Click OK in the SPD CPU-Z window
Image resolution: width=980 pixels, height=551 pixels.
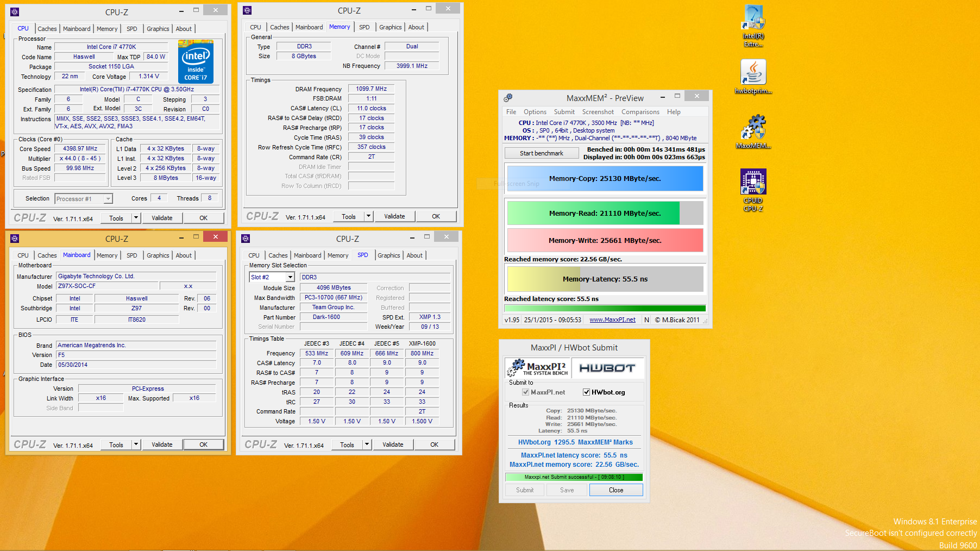click(434, 444)
